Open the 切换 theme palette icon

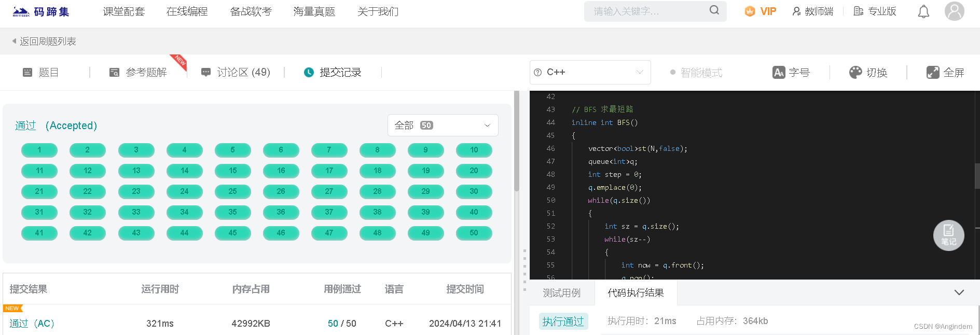855,73
